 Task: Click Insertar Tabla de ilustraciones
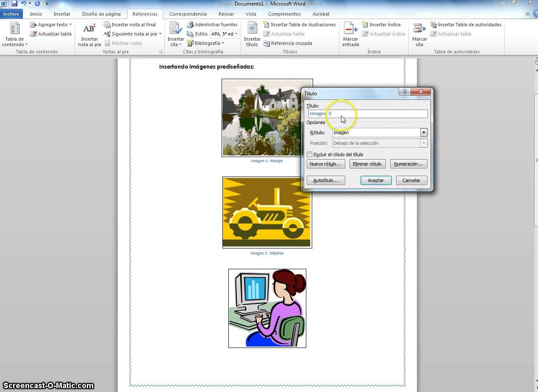pyautogui.click(x=300, y=25)
